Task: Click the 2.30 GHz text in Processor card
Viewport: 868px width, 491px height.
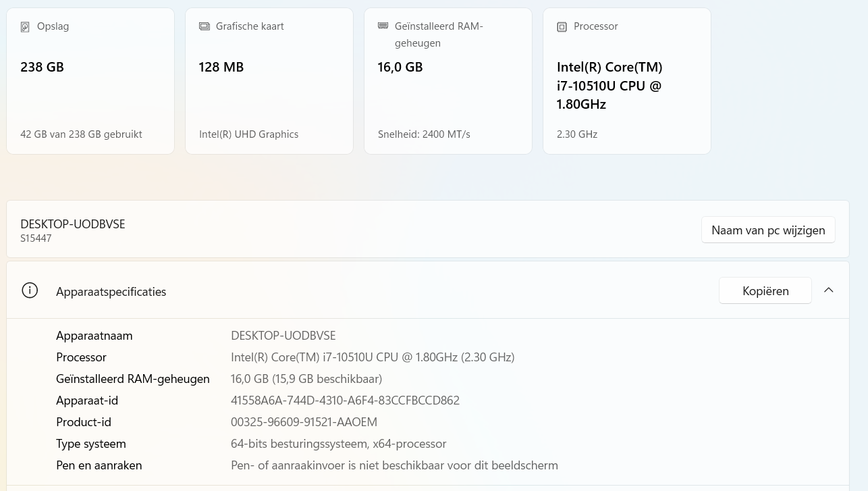Action: pos(576,134)
